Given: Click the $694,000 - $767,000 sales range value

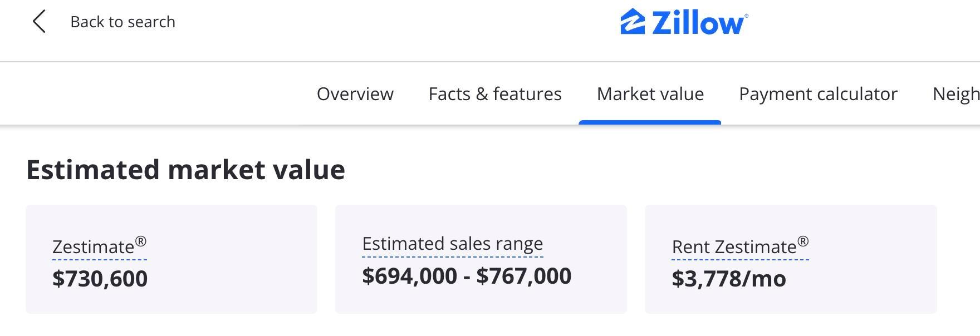Looking at the screenshot, I should [x=466, y=276].
